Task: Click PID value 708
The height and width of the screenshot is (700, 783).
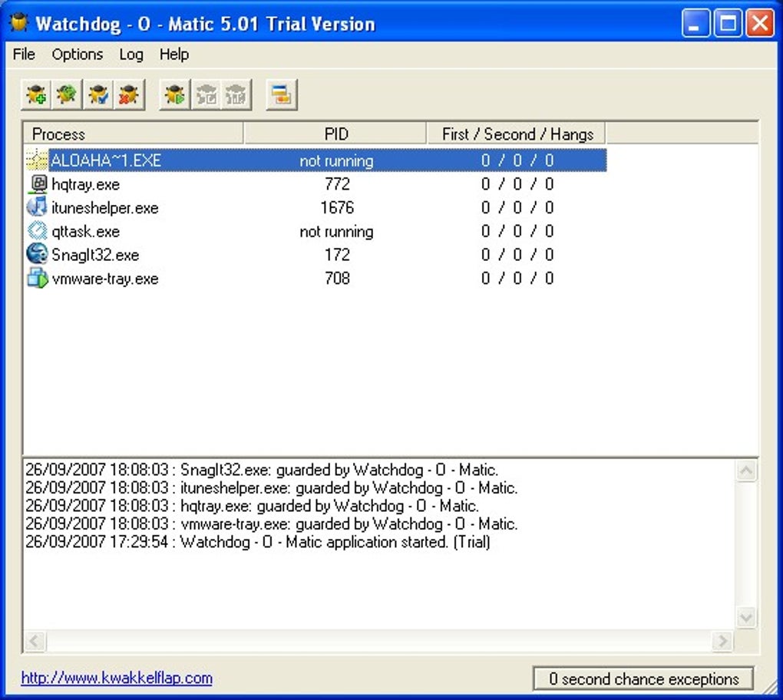Action: point(337,278)
